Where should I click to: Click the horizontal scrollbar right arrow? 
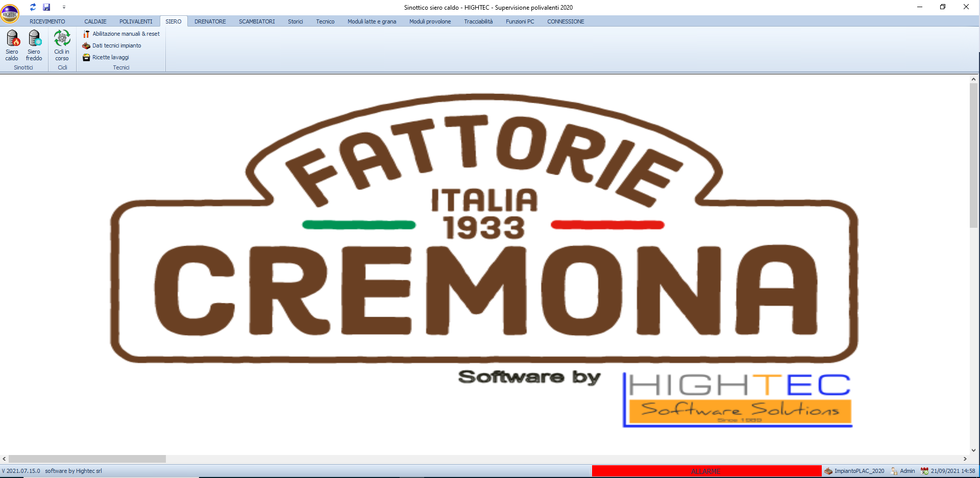click(965, 459)
